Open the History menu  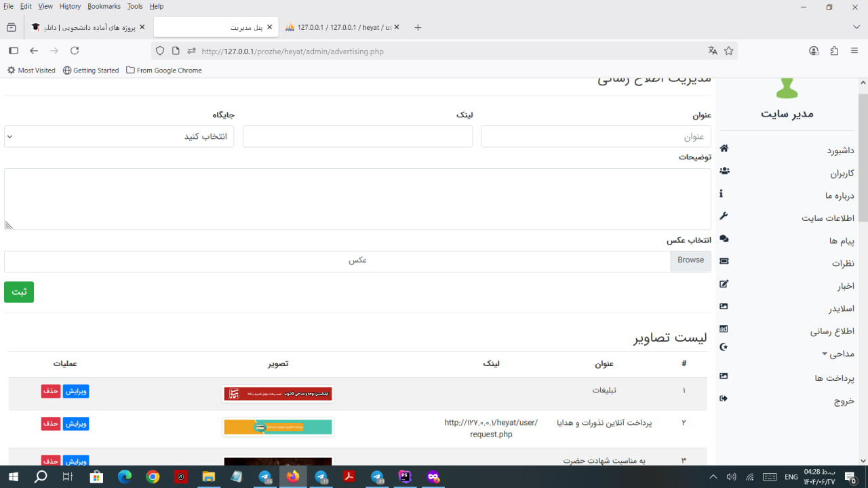(70, 6)
